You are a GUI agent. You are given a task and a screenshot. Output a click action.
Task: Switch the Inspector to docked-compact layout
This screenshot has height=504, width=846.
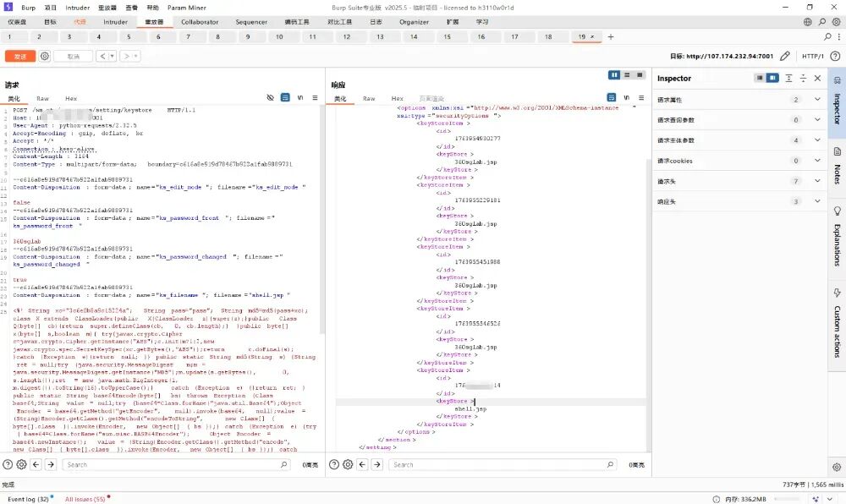(x=760, y=78)
